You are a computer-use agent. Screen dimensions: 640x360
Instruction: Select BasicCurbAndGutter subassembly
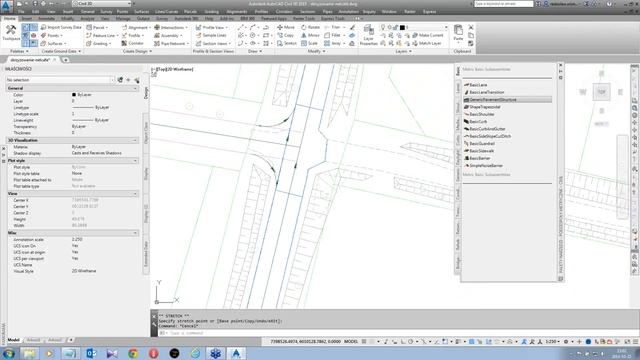coord(487,129)
